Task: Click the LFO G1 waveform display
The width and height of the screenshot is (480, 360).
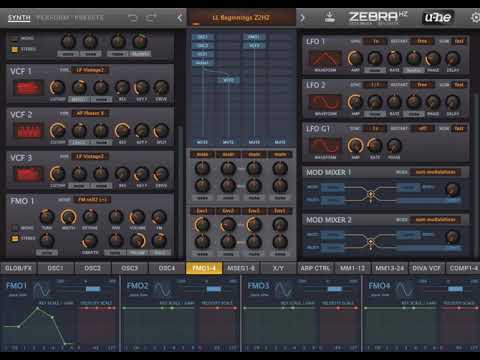Action: 325,146
